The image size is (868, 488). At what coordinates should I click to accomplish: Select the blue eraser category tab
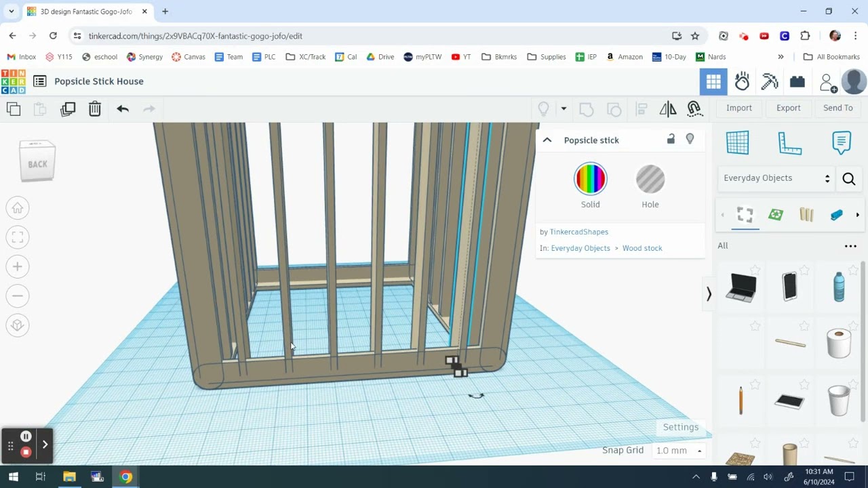[x=836, y=215]
